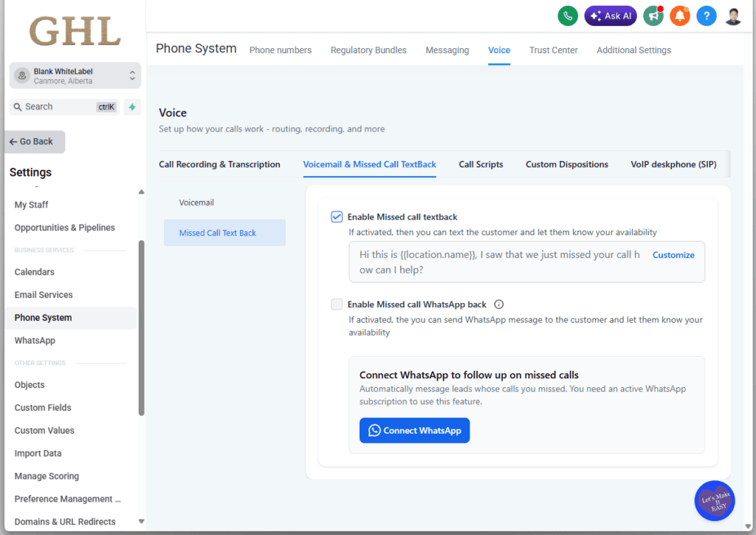Open the blue help question mark

pos(707,16)
